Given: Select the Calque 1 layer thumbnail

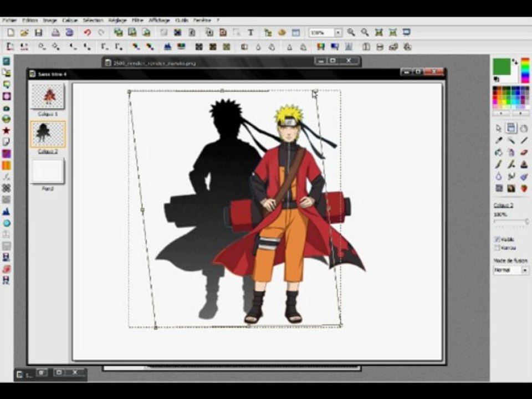Looking at the screenshot, I should [x=48, y=96].
